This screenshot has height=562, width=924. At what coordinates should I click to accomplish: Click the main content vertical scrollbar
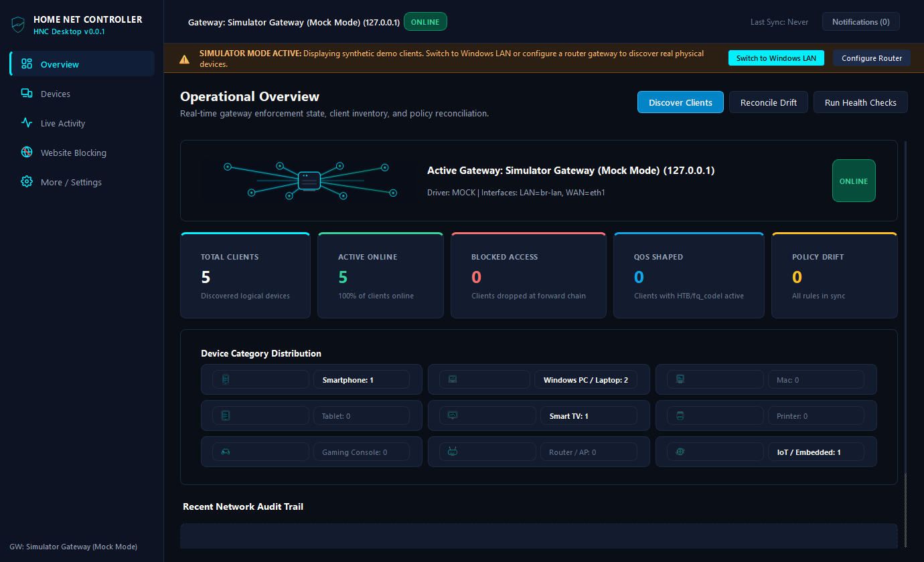[906, 345]
